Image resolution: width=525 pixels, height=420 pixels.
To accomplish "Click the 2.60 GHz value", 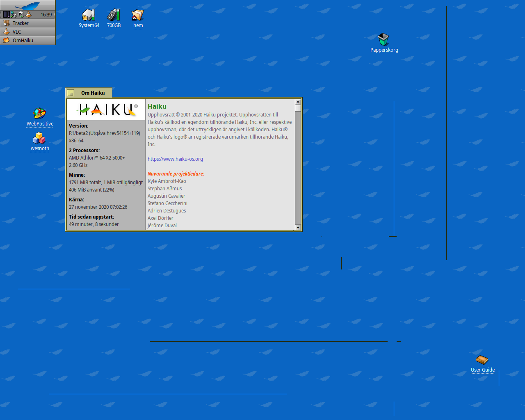I will coord(78,165).
